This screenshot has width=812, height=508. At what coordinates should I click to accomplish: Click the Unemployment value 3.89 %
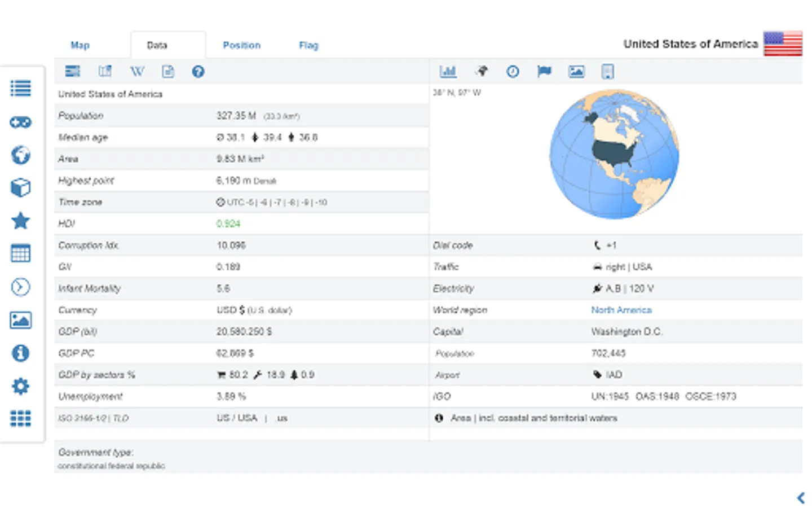tap(231, 396)
